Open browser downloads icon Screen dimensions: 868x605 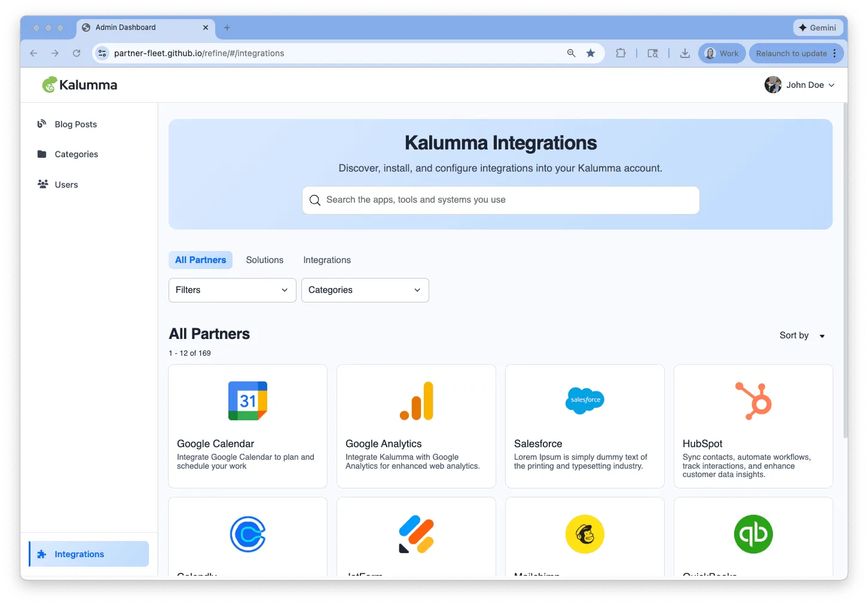pos(685,53)
